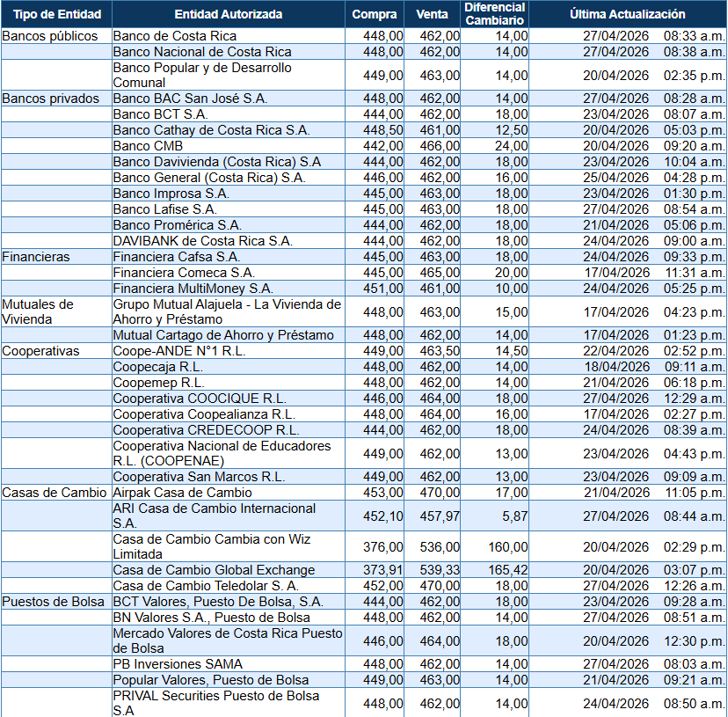Select 'Casa de Cambio Global Exchange' entry
This screenshot has height=717, width=728.
214,570
